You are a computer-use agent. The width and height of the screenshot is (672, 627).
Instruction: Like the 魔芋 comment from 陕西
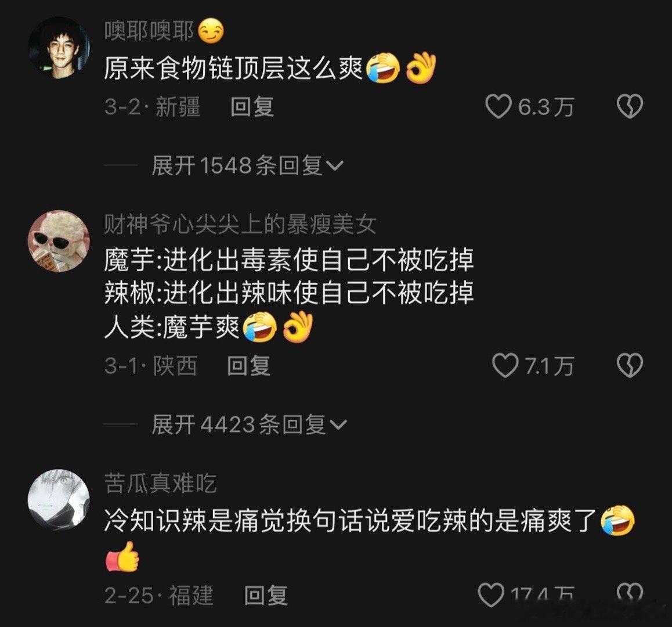[505, 366]
